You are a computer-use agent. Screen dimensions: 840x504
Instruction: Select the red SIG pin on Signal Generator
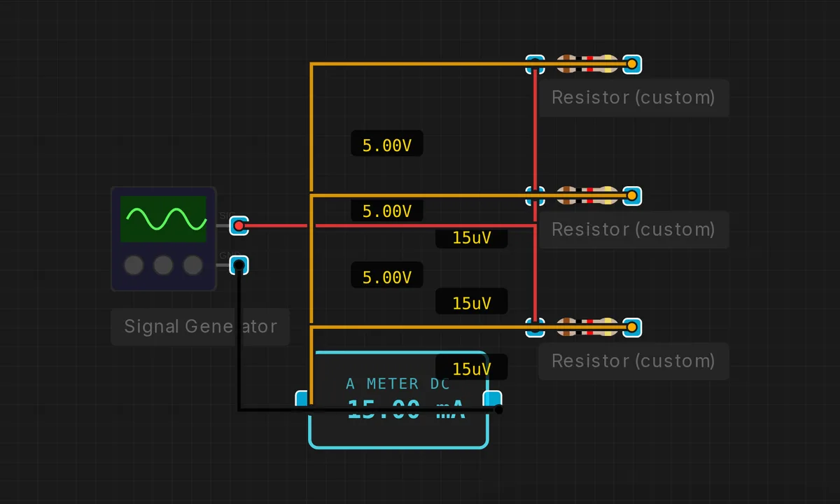(239, 225)
